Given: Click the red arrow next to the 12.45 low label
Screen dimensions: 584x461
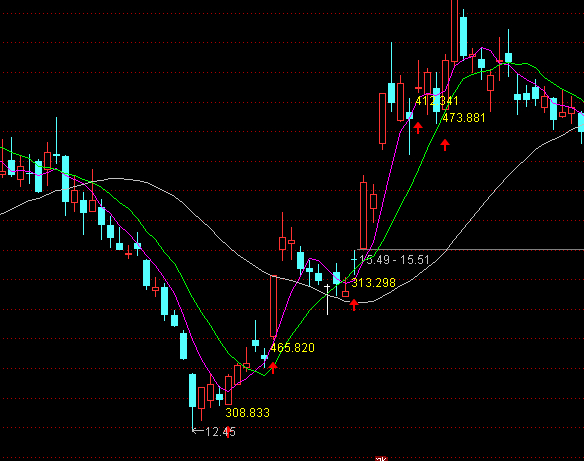Looking at the screenshot, I should coord(228,432).
